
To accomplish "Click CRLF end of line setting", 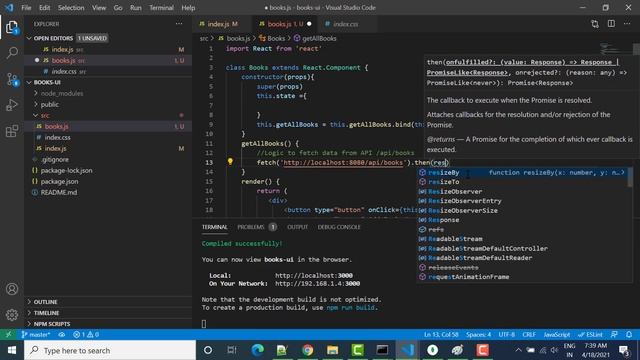I will click(529, 335).
